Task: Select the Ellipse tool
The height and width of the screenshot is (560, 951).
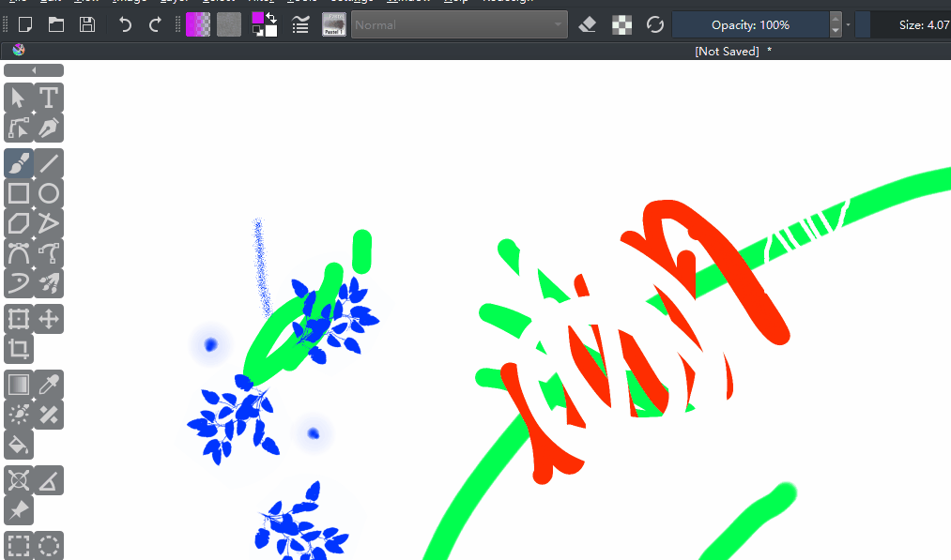Action: click(49, 193)
